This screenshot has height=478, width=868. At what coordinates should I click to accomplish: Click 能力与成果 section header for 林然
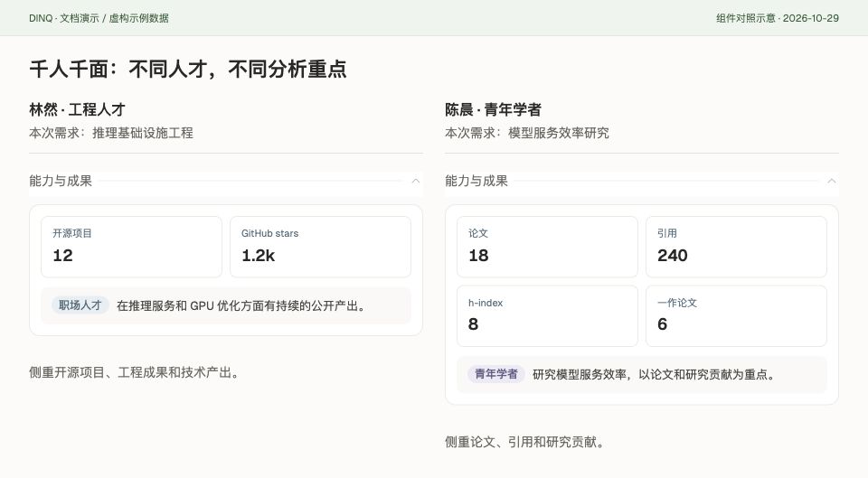click(226, 181)
